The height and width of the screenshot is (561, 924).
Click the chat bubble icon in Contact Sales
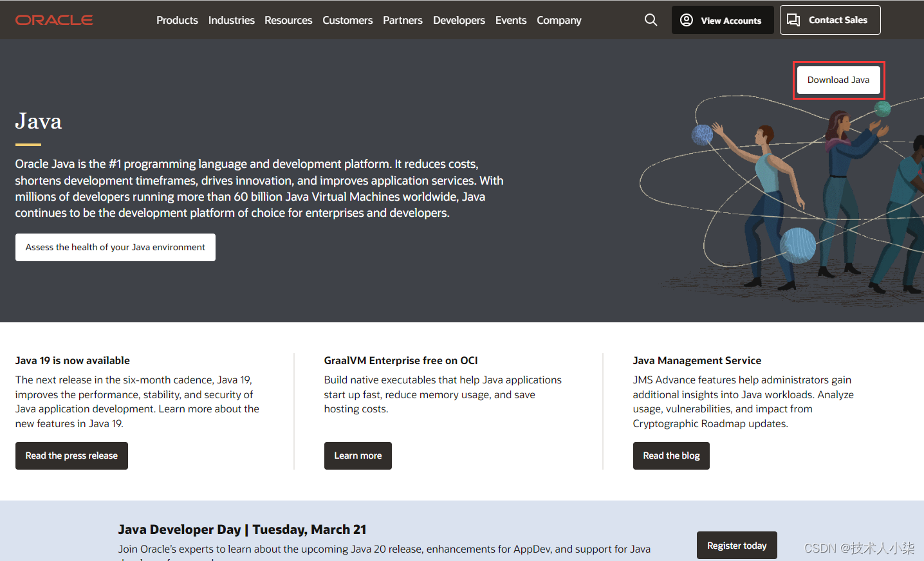pos(793,20)
